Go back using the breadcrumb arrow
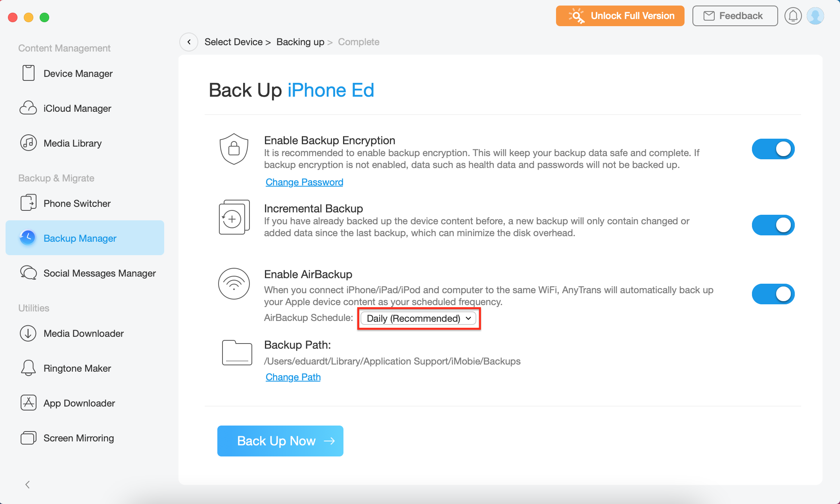Image resolution: width=840 pixels, height=504 pixels. click(x=189, y=42)
